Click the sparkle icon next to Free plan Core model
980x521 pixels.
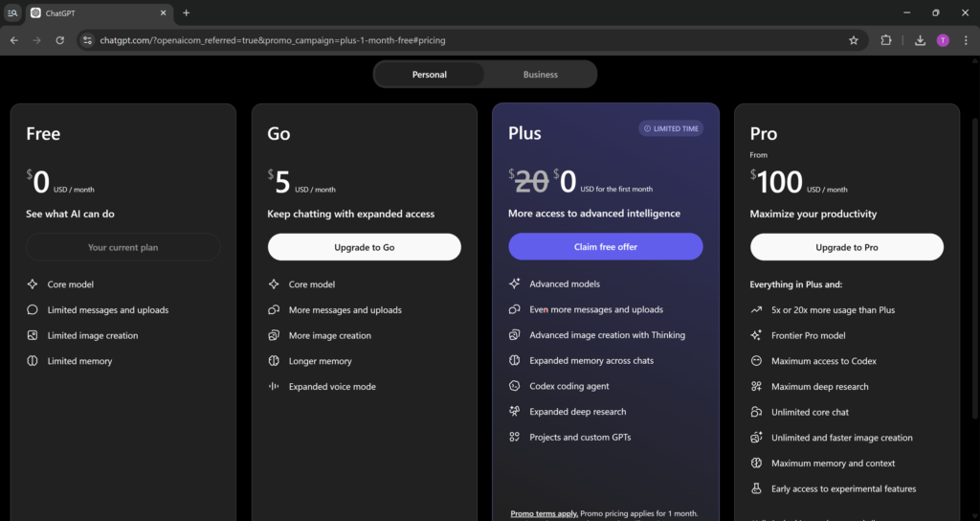pyautogui.click(x=33, y=283)
